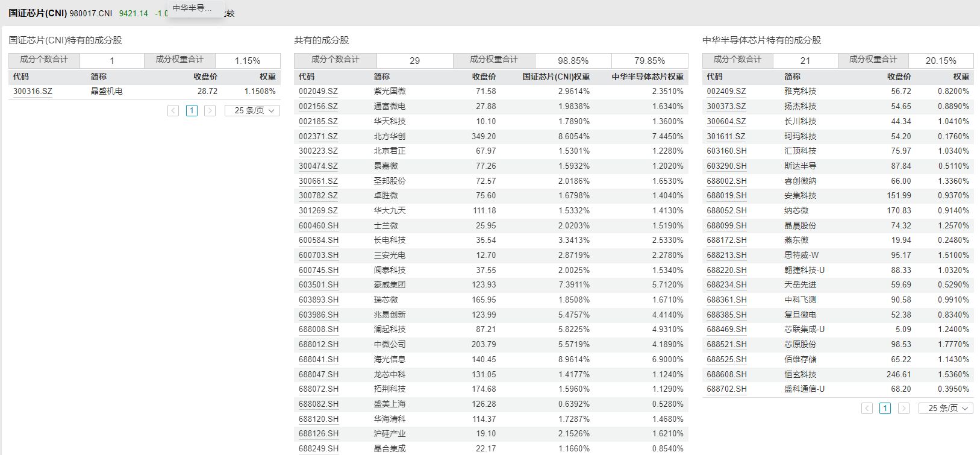The width and height of the screenshot is (980, 455).
Task: Go to previous page in 中华半导体芯片特有 table
Action: point(867,409)
